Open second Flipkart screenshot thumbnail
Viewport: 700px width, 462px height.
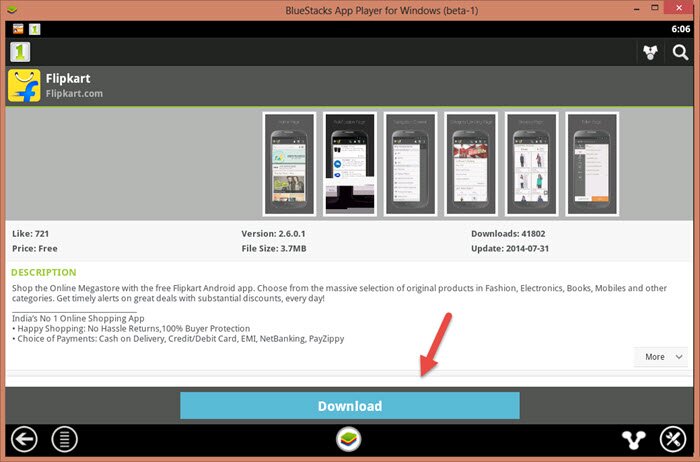tap(350, 164)
